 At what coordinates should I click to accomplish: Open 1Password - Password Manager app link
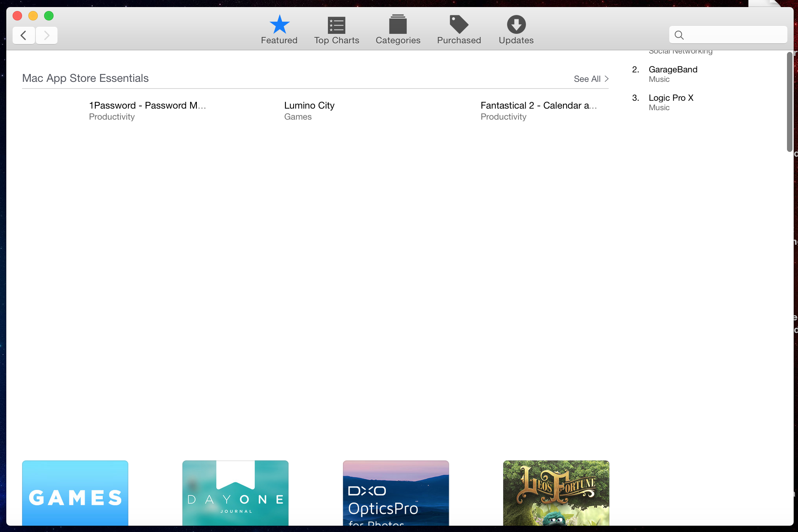pos(147,105)
